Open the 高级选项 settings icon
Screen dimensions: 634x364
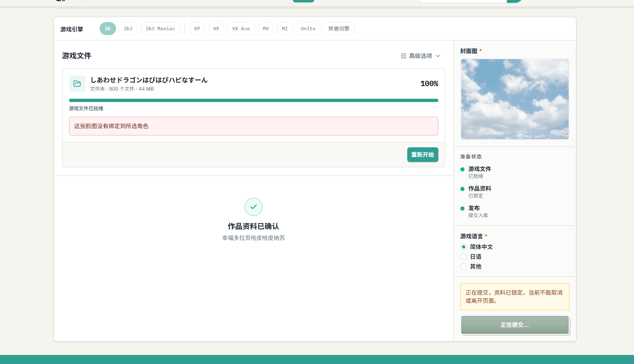point(404,56)
